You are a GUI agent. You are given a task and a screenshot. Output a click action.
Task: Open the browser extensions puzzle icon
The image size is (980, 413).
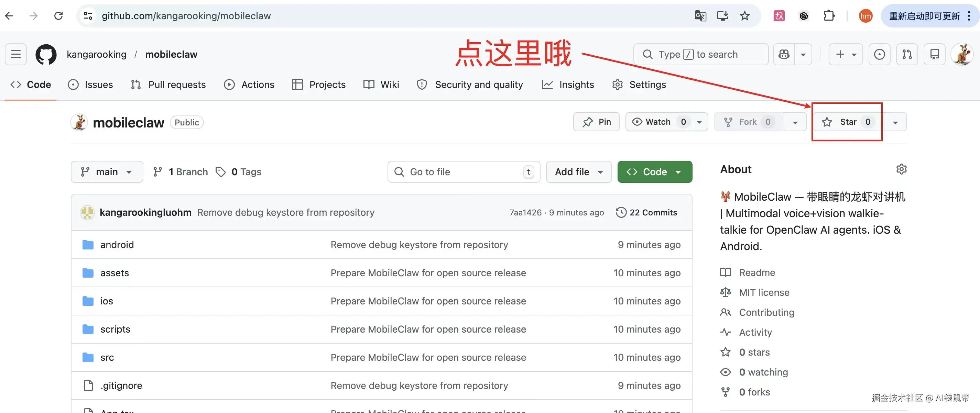click(x=829, y=15)
